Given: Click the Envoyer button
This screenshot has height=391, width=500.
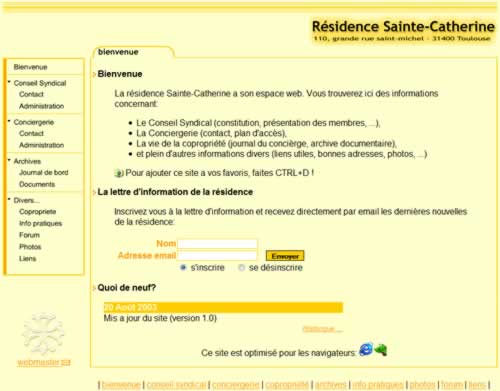Looking at the screenshot, I should click(285, 256).
